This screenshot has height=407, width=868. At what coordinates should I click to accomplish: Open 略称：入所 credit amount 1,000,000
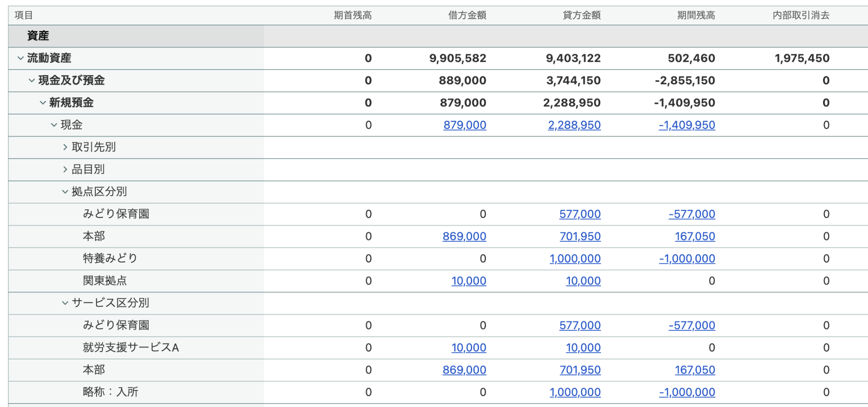pyautogui.click(x=575, y=392)
